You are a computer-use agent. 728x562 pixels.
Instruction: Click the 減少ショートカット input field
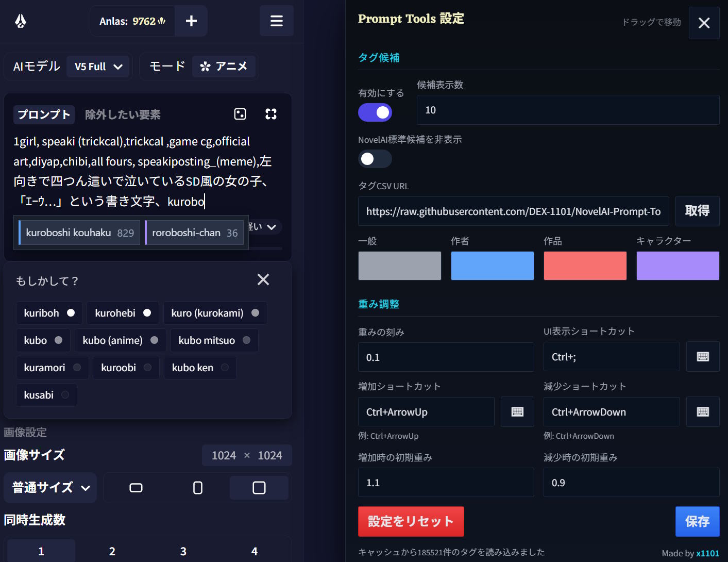612,411
